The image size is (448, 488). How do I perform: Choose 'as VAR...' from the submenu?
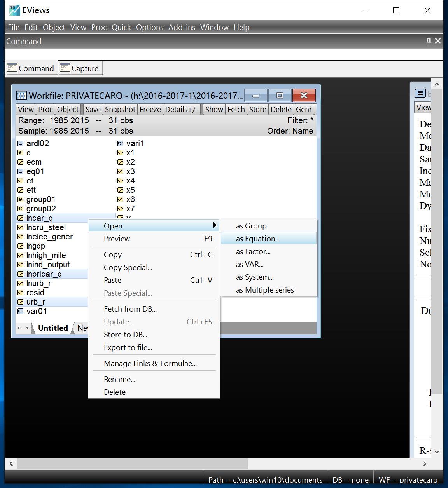(269, 264)
